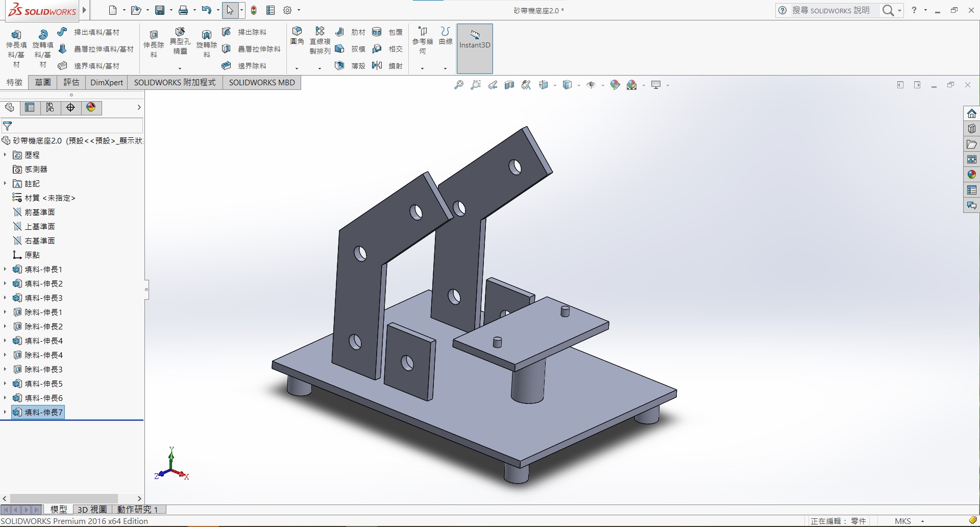Viewport: 980px width, 527px height.
Task: Select the Mirror tool (鏡射)
Action: [387, 66]
